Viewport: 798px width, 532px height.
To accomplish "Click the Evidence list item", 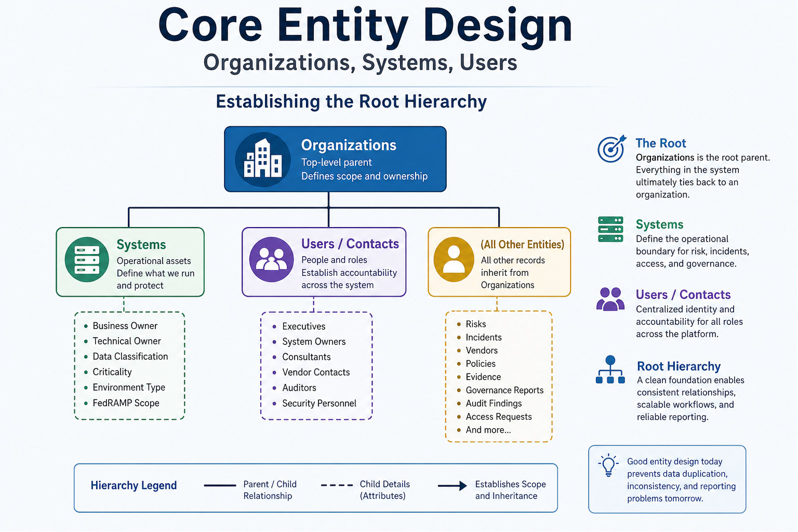I will pyautogui.click(x=483, y=377).
